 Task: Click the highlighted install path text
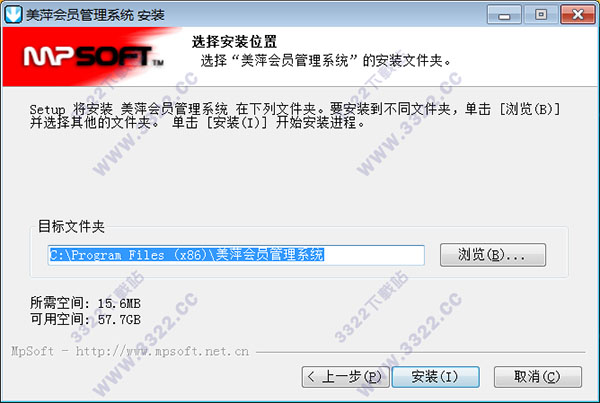coord(187,255)
